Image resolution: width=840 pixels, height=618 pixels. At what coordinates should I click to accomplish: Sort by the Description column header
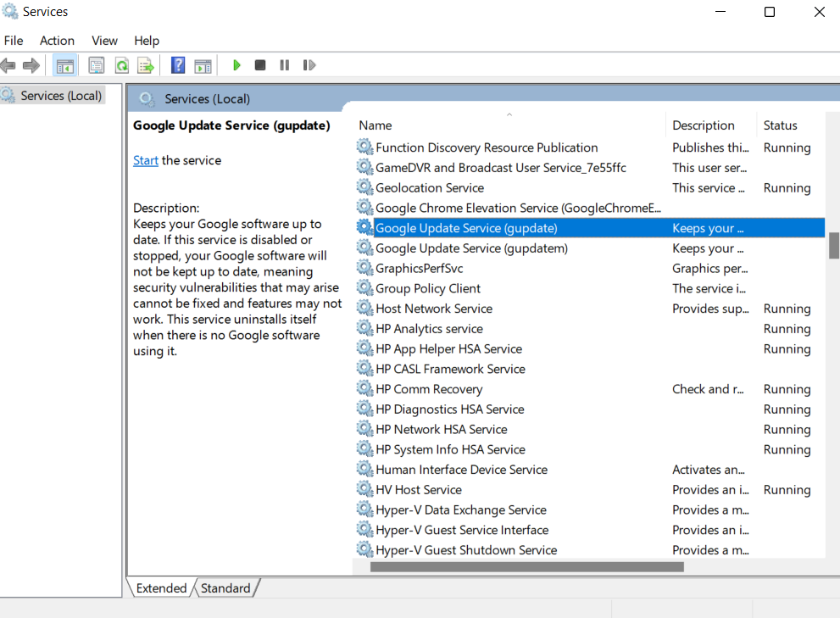tap(711, 125)
